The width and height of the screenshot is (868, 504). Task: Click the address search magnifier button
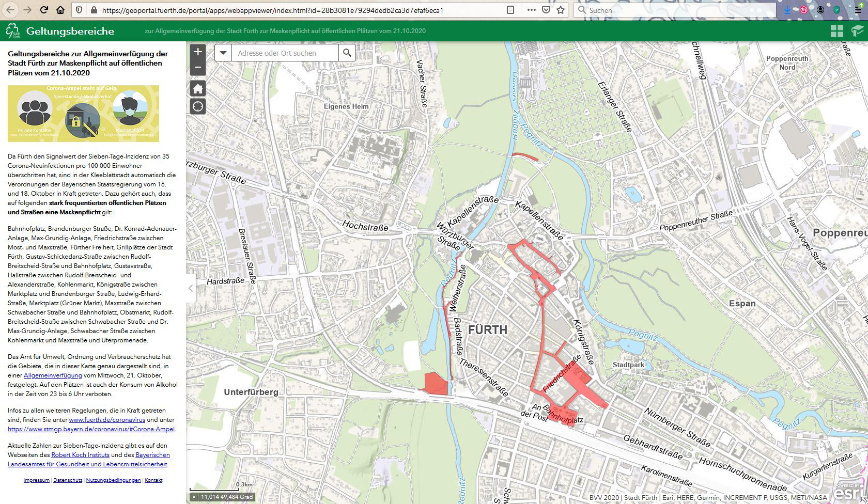pos(347,53)
